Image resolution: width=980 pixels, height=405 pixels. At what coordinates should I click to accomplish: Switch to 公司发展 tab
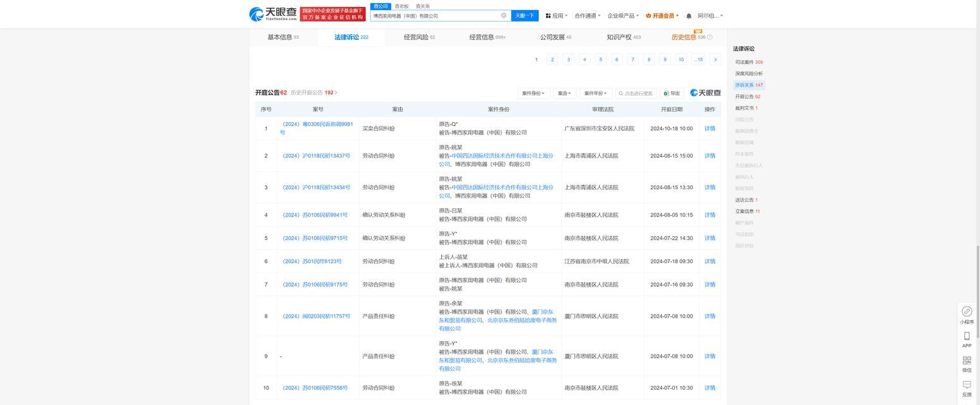click(x=555, y=37)
